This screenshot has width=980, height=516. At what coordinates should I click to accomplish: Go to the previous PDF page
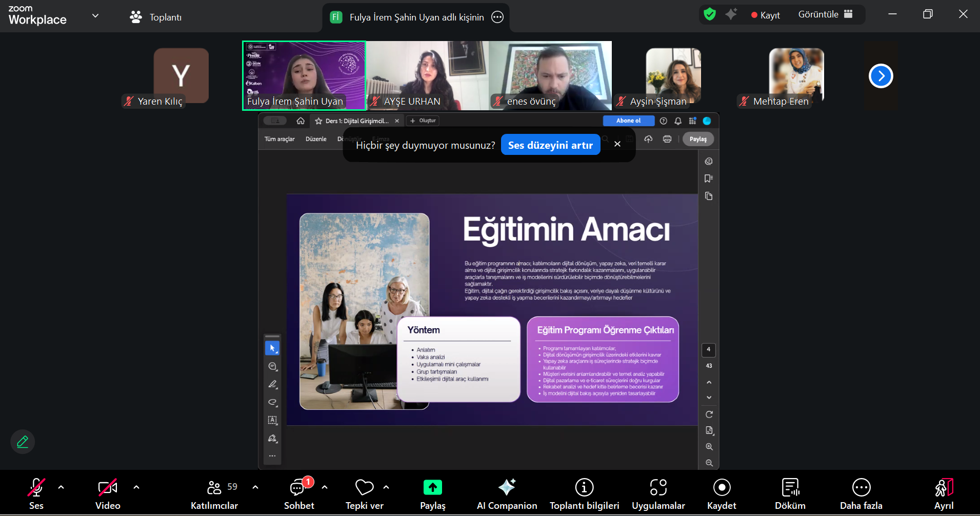click(709, 382)
